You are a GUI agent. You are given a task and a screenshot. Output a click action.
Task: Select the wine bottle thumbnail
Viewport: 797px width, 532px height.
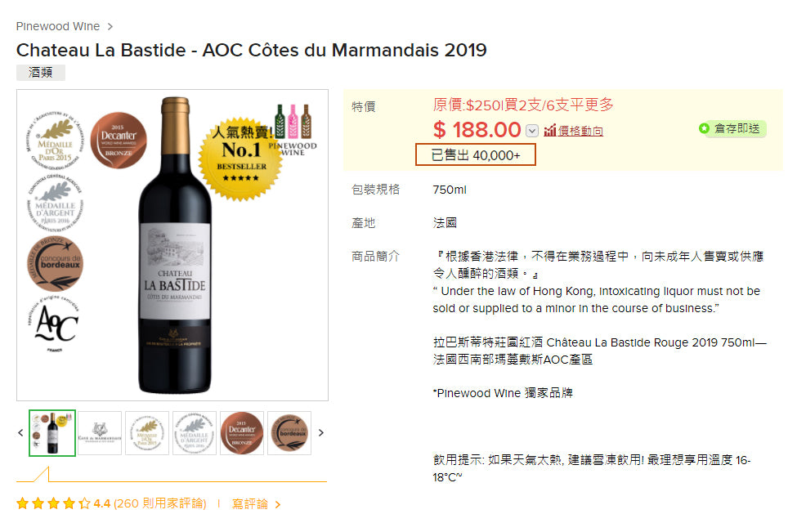[x=52, y=433]
